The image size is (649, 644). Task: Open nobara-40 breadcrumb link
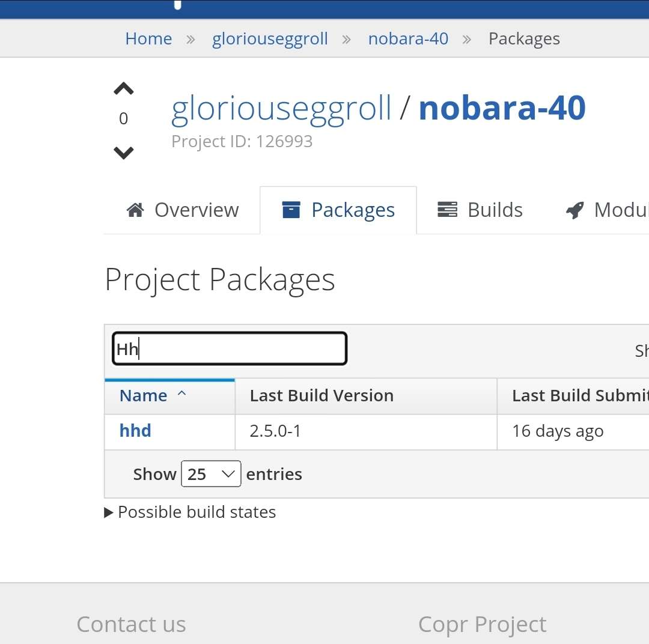pos(408,39)
